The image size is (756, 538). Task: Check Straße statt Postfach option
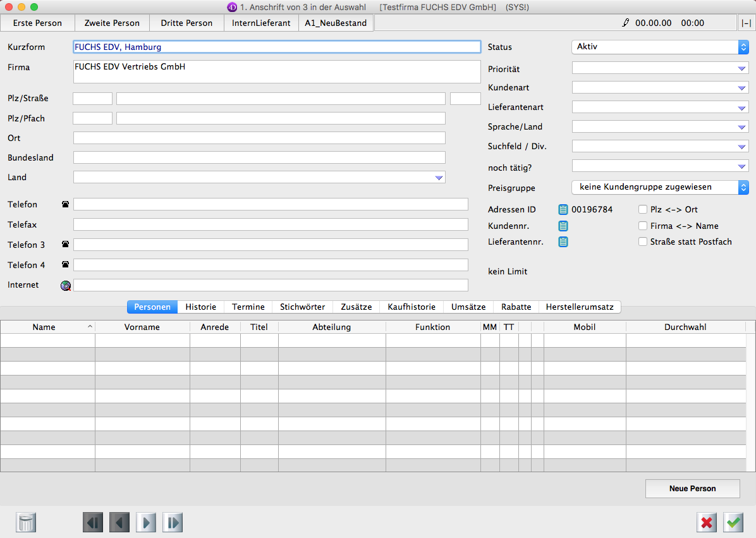click(643, 241)
